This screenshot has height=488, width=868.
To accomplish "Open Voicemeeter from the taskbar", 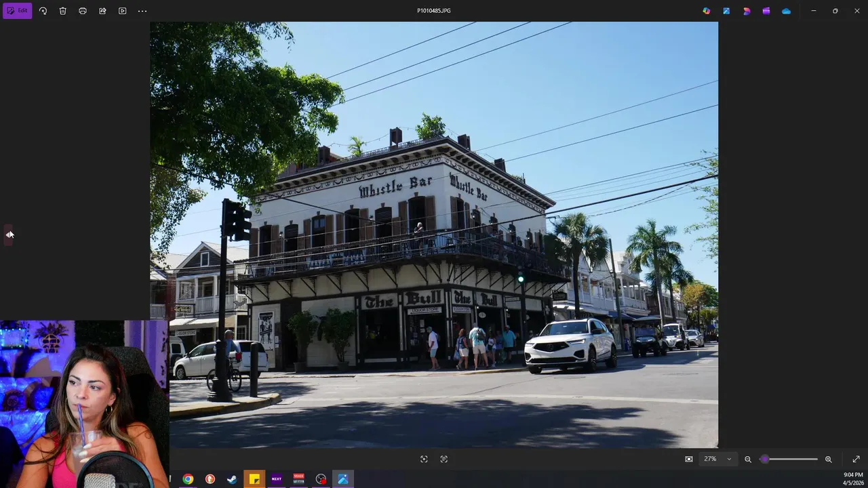I will tap(298, 479).
